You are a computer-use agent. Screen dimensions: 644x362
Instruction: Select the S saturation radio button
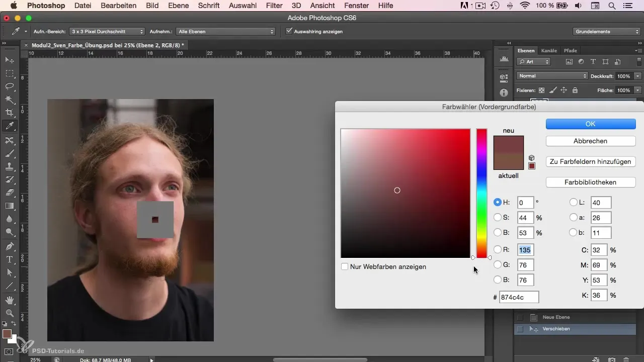pyautogui.click(x=498, y=218)
